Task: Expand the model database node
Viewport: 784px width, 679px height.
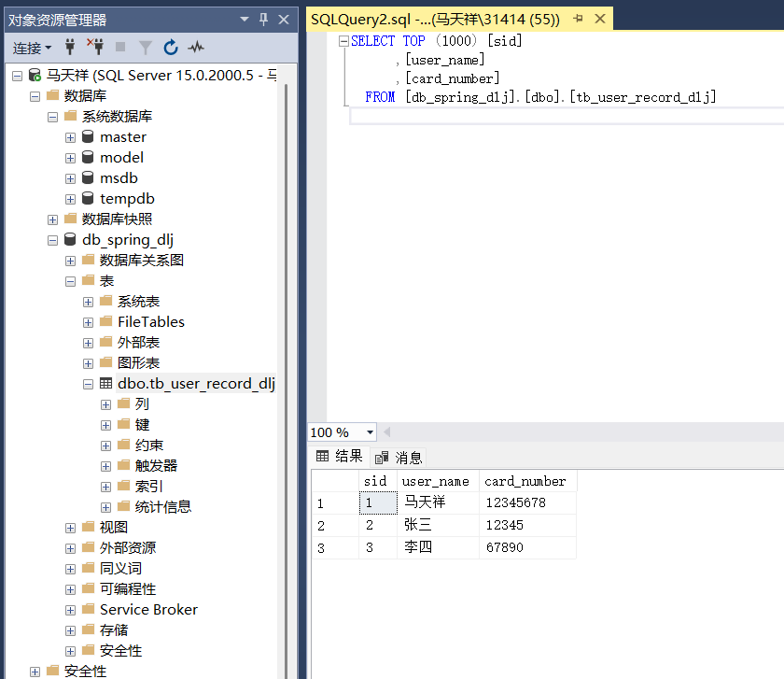Action: (70, 158)
